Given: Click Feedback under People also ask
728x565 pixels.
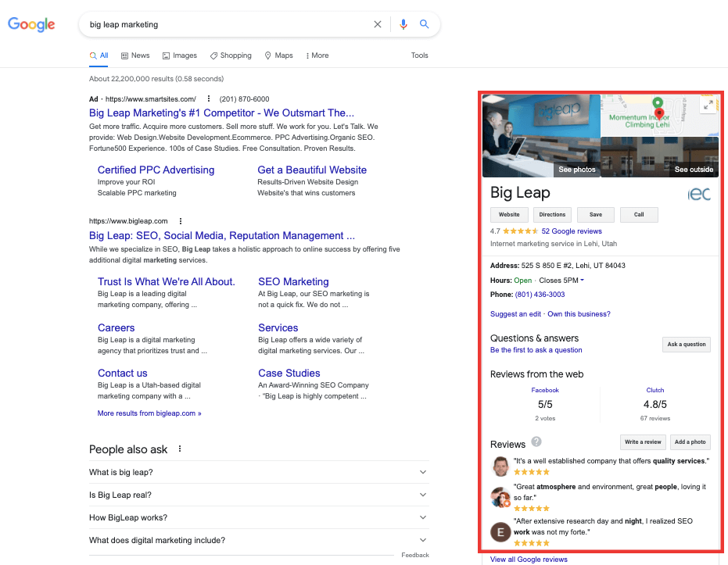Looking at the screenshot, I should (x=415, y=555).
